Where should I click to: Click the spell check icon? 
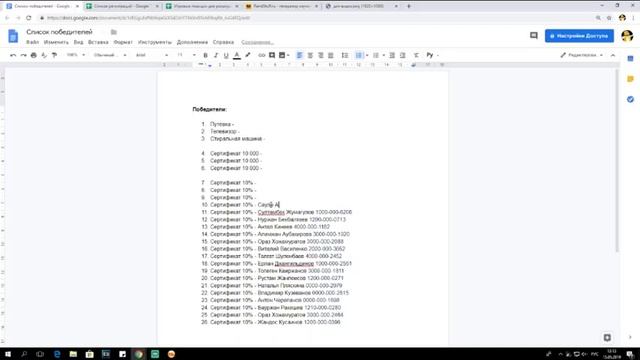click(x=44, y=55)
